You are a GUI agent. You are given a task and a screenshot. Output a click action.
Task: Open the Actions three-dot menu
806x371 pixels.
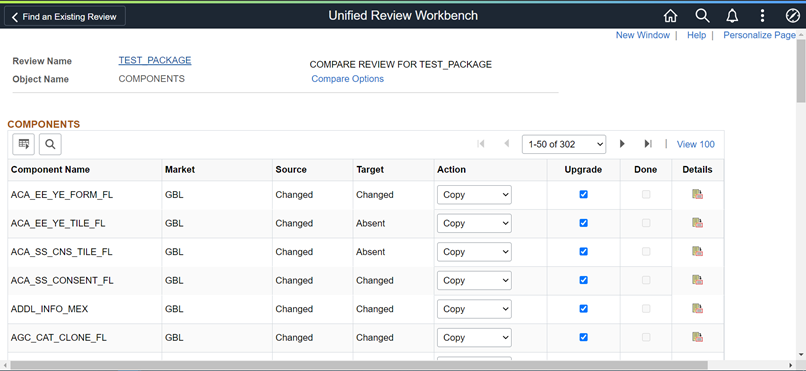pos(762,16)
